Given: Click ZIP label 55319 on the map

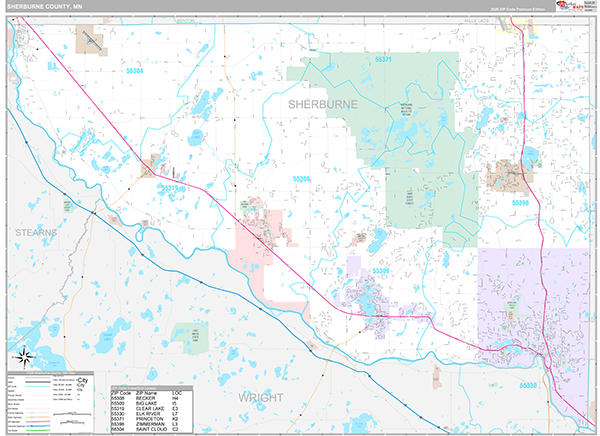Looking at the screenshot, I should pos(170,188).
